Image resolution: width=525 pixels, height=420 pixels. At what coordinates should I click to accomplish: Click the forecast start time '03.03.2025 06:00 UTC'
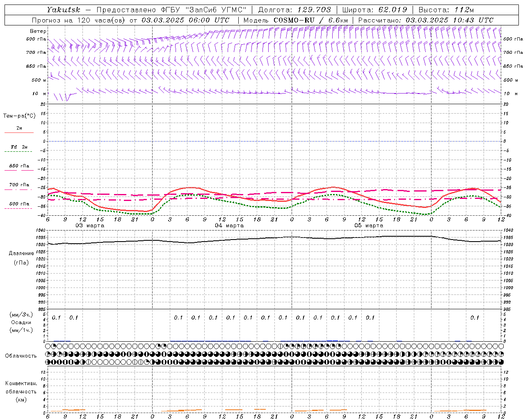(185, 20)
